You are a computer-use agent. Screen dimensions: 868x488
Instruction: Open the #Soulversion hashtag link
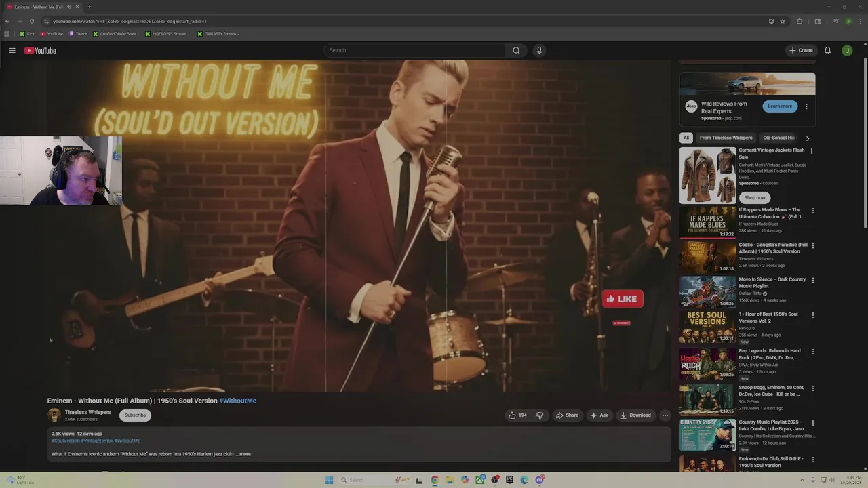click(66, 441)
